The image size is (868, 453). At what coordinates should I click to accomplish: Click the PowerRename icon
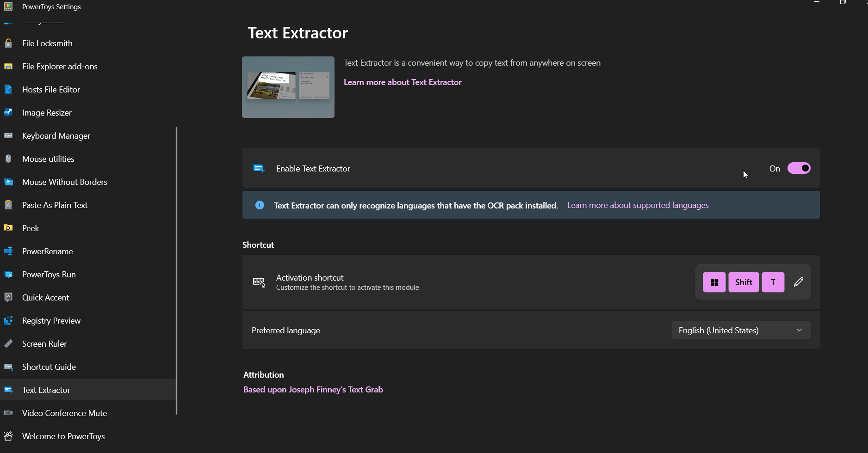pos(8,251)
